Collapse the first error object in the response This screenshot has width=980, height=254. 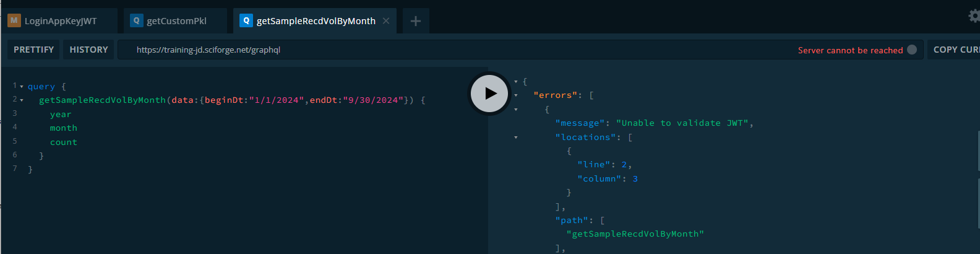click(x=516, y=110)
